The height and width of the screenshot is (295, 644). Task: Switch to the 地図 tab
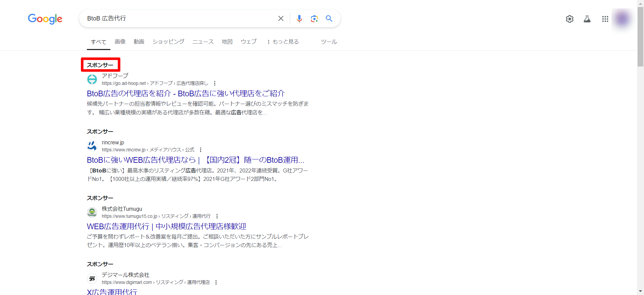coord(227,42)
